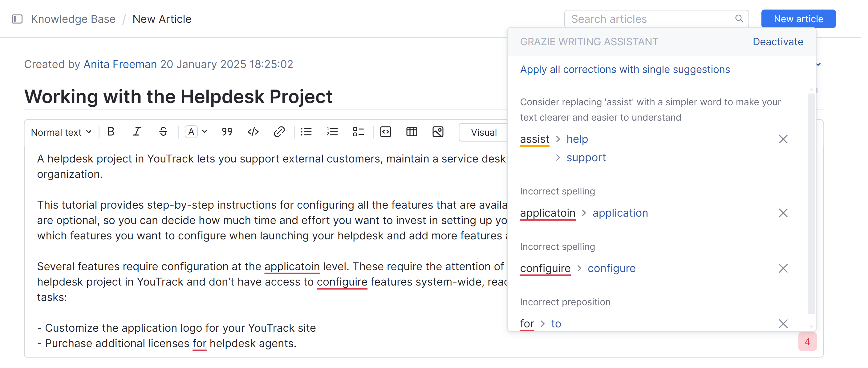Replace 'assist' with 'help'

click(578, 139)
